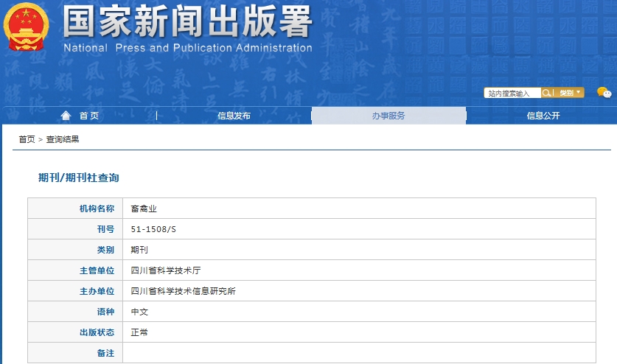Viewport: 617px width, 364px height.
Task: Click the 期刊/期刊社查询 section heading
Action: (78, 178)
